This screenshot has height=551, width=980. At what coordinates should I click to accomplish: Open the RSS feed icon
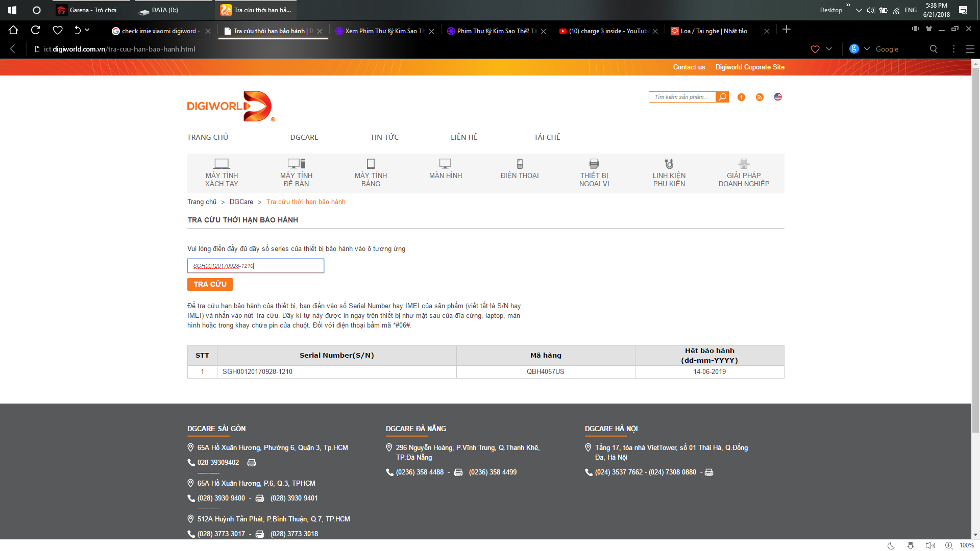759,97
